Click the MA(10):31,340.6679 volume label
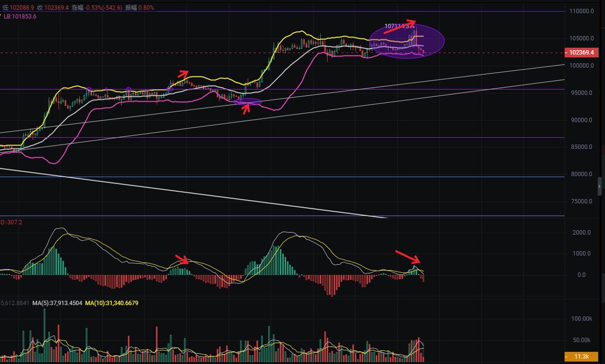The width and height of the screenshot is (605, 364). pos(111,303)
